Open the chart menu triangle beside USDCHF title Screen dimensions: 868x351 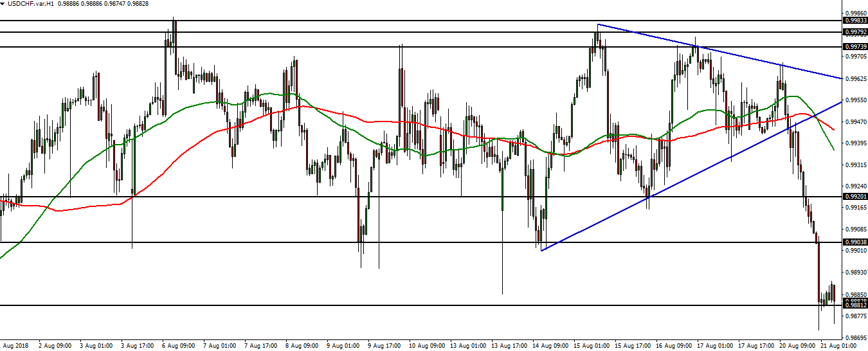3,4
